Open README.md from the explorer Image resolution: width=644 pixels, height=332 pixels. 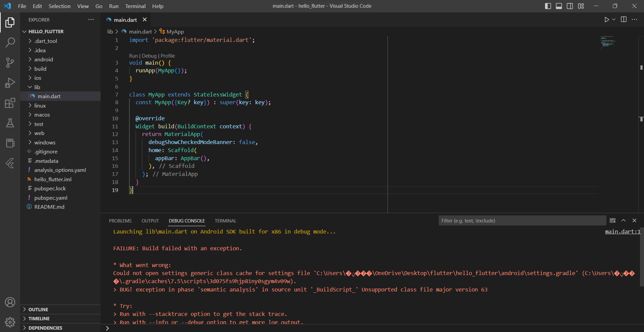[x=60, y=207]
